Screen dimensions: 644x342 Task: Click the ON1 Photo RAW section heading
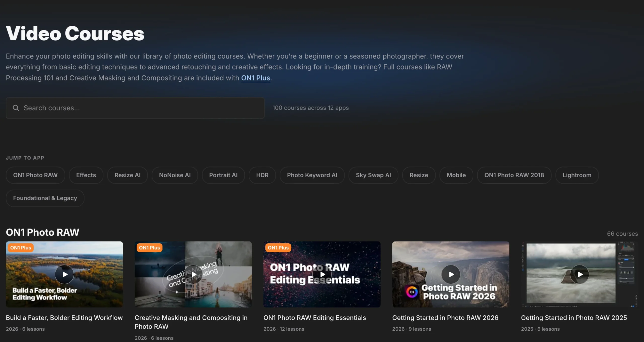(x=43, y=232)
